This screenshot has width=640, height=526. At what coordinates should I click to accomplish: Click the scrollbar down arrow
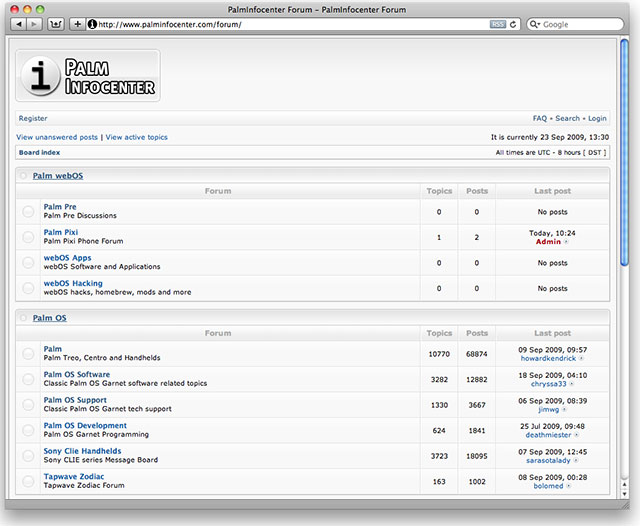[624, 494]
